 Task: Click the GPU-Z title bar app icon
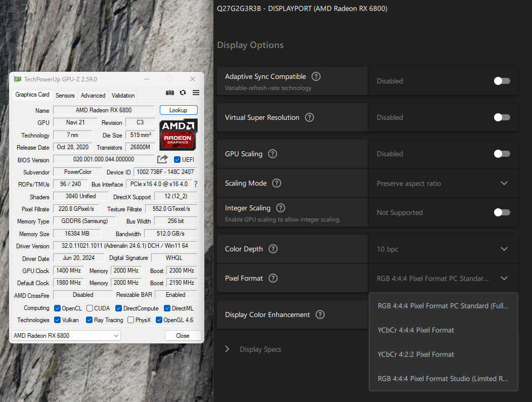click(x=17, y=79)
